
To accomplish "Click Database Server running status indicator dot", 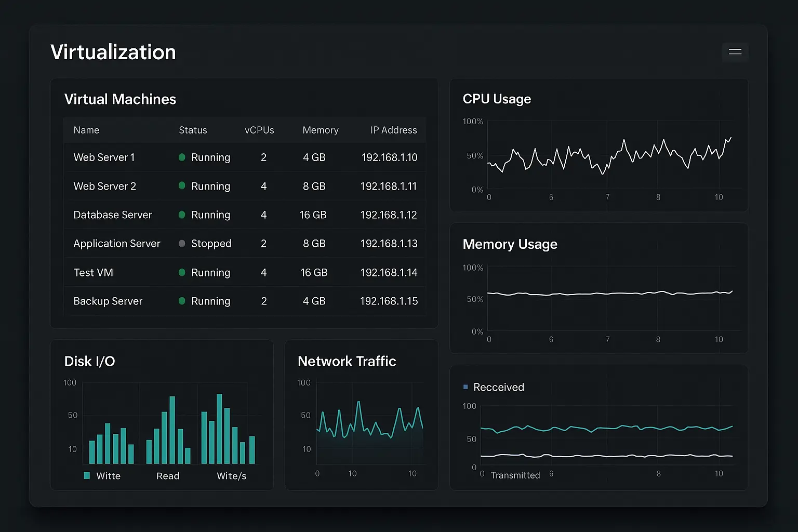I will click(x=182, y=215).
